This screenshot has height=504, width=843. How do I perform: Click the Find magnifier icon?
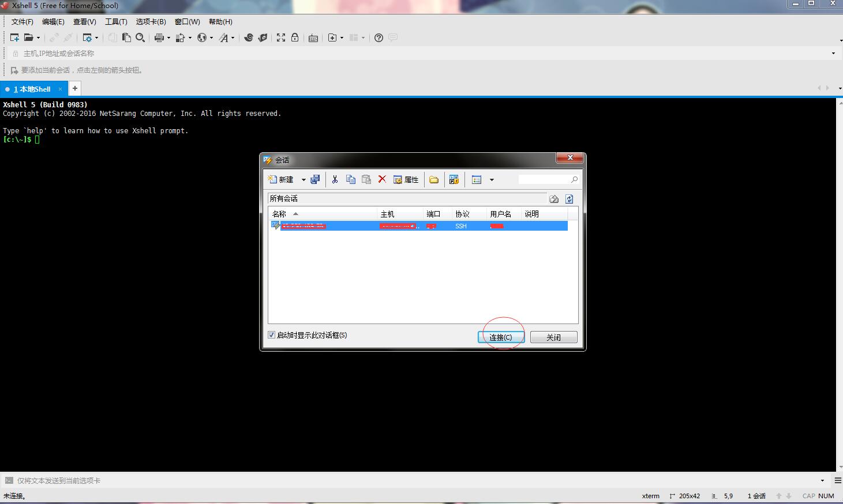[140, 37]
